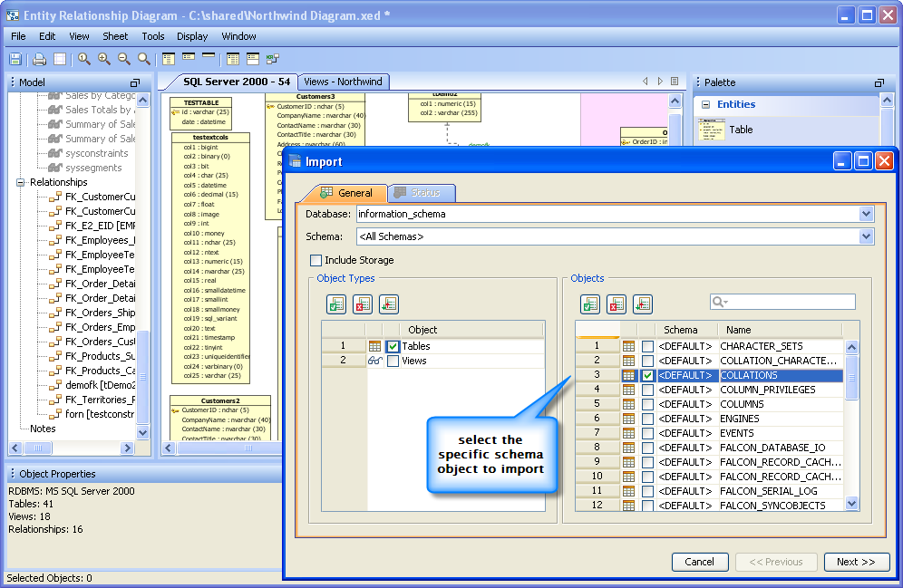Click the Tables grid icon in Object Types
Viewport: 903px width, 588px height.
coord(375,346)
